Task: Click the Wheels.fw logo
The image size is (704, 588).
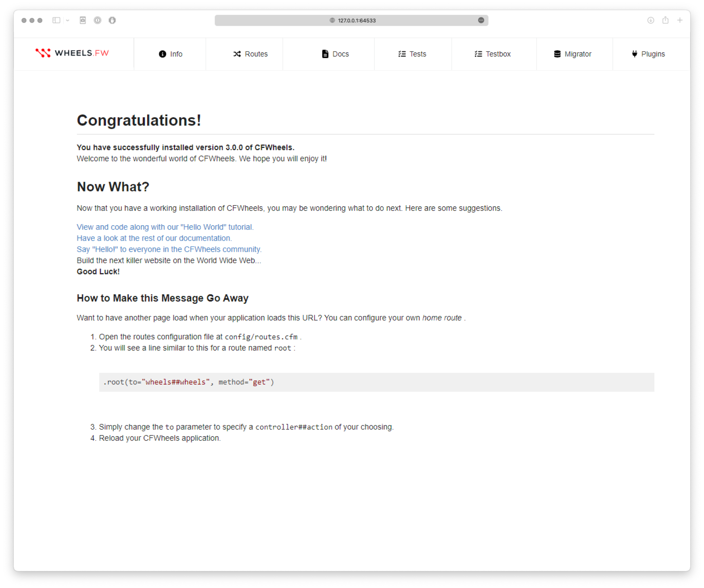Action: click(x=72, y=53)
